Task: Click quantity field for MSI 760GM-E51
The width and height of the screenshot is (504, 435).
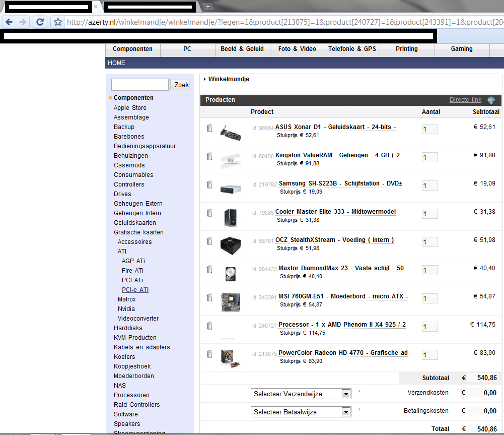Action: 430,298
